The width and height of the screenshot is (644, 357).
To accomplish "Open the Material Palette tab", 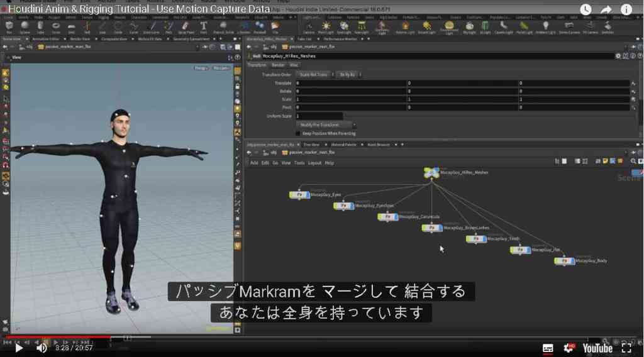I will coord(344,145).
